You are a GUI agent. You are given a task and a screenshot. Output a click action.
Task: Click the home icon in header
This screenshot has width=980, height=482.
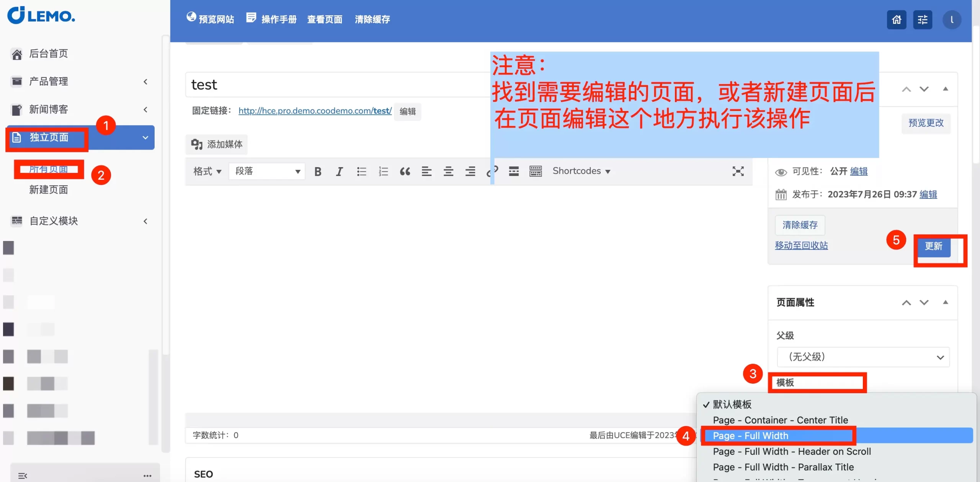pyautogui.click(x=897, y=20)
